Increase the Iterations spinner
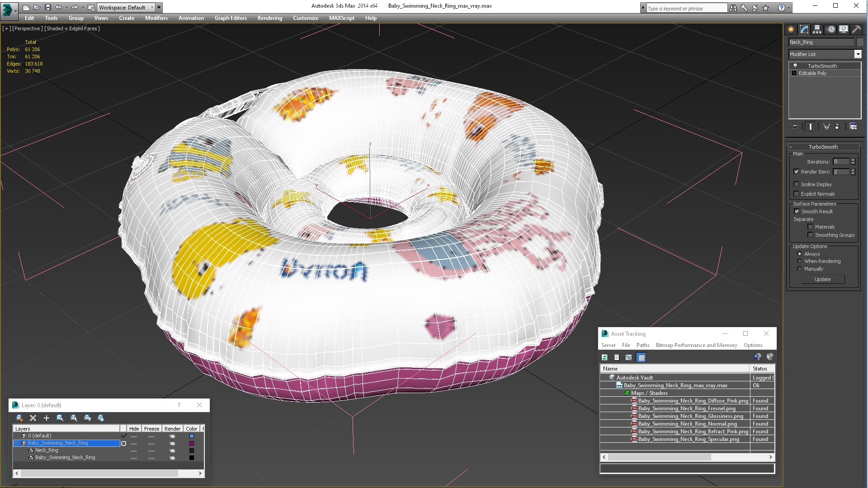This screenshot has width=868, height=488. [x=853, y=160]
